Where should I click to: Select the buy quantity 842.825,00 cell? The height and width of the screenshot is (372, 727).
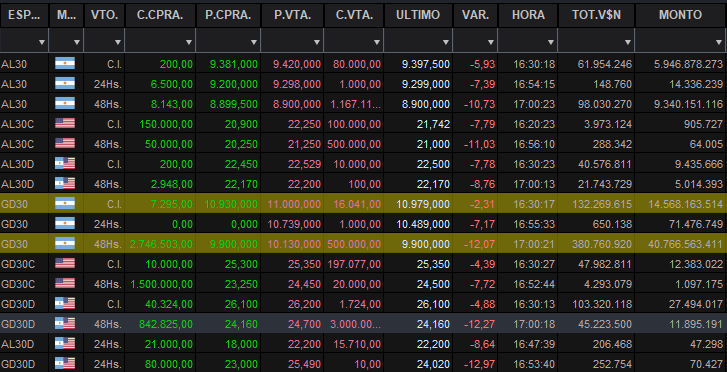click(x=160, y=323)
